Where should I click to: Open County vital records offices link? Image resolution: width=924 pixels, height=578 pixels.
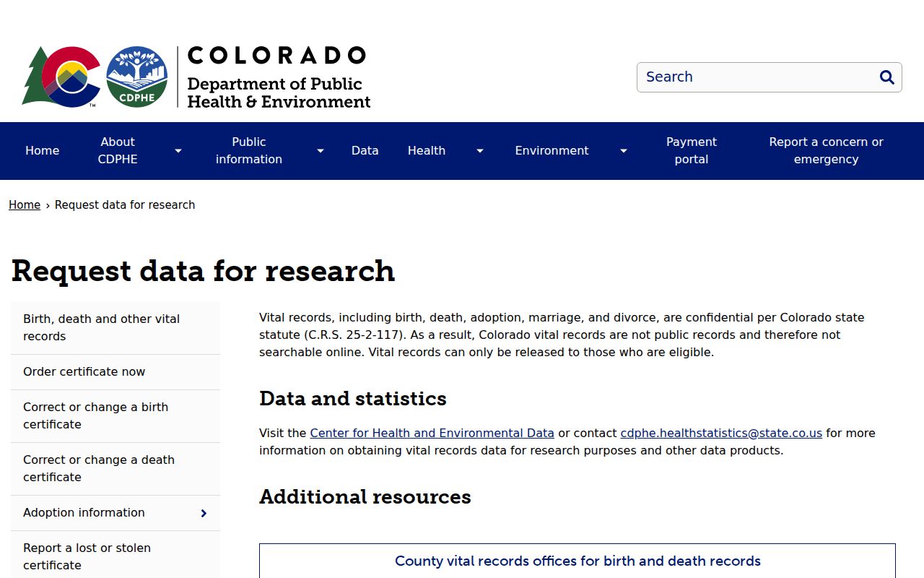[x=577, y=561]
